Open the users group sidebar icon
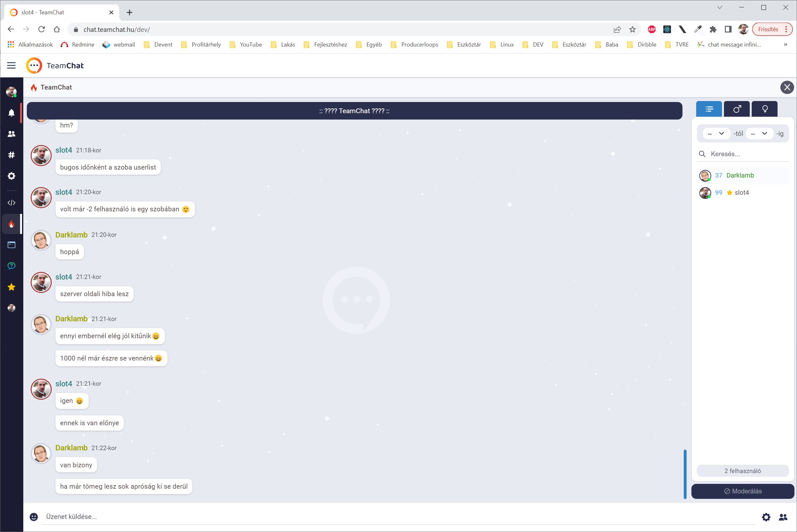This screenshot has height=532, width=797. pos(11,134)
